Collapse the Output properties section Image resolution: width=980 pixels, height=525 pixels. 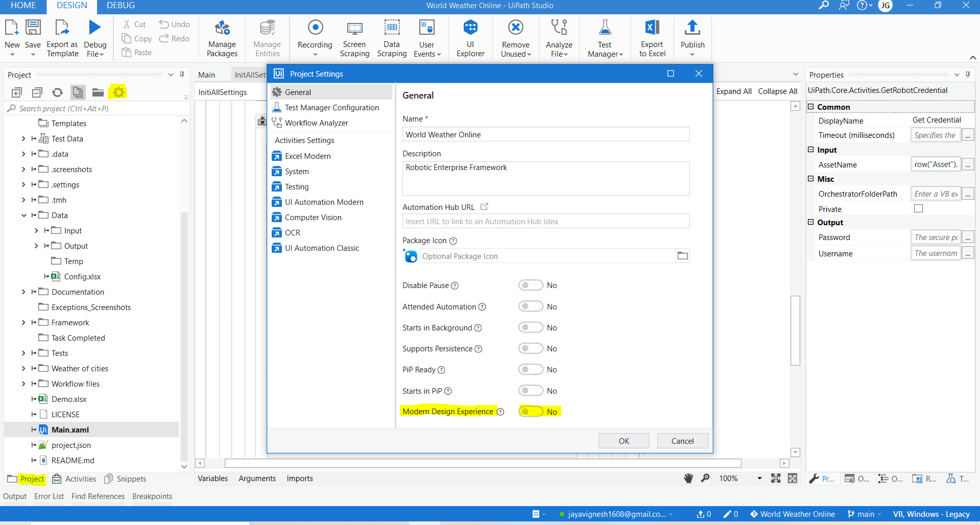[810, 222]
